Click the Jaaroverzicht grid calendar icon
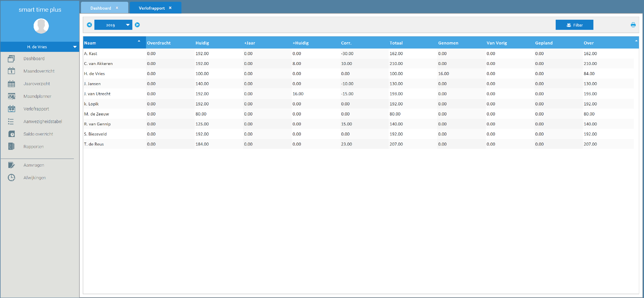 11,84
